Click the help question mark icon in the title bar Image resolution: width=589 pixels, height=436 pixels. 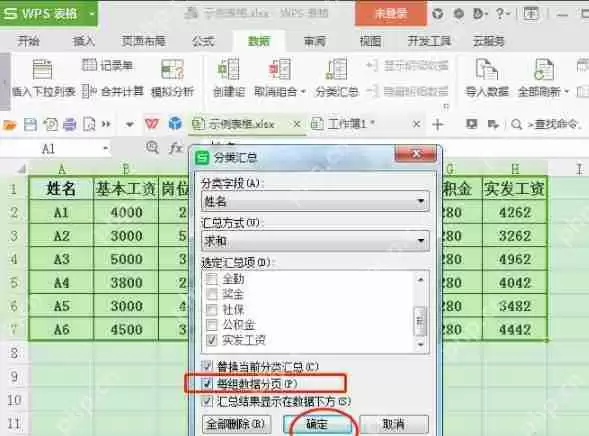[500, 14]
